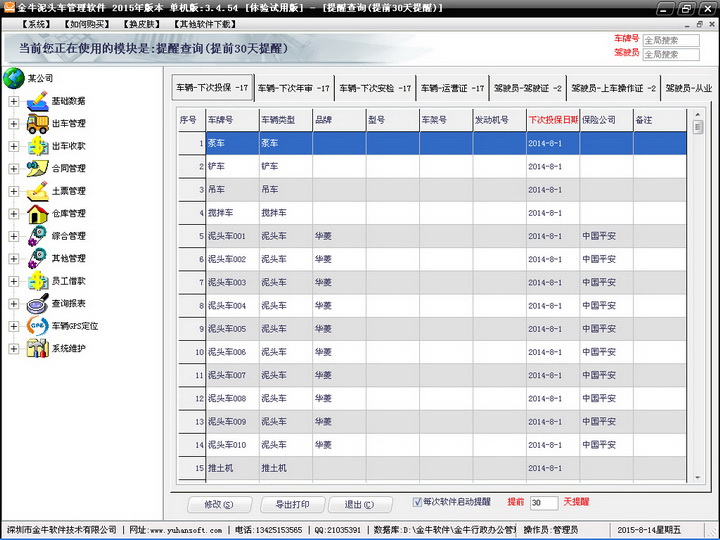Viewport: 720px width, 540px height.
Task: Select the row with 搅拌车
Action: [432, 213]
